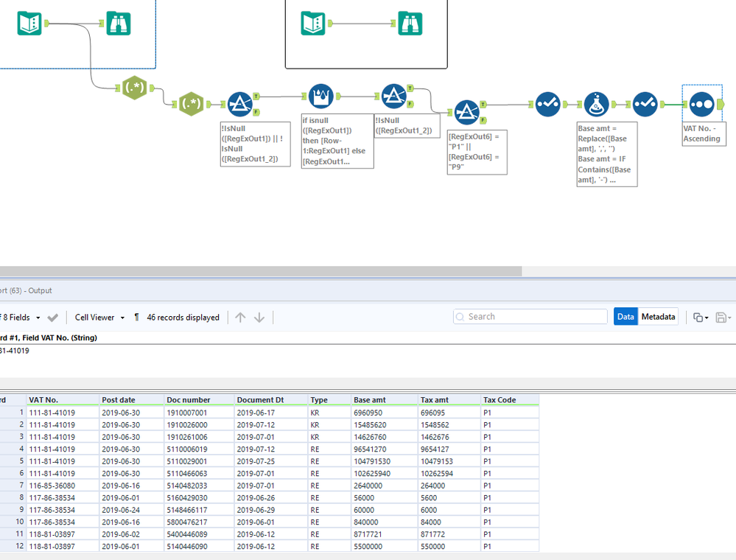Click the False output anchor of first Filter
The height and width of the screenshot is (560, 736).
pyautogui.click(x=256, y=112)
